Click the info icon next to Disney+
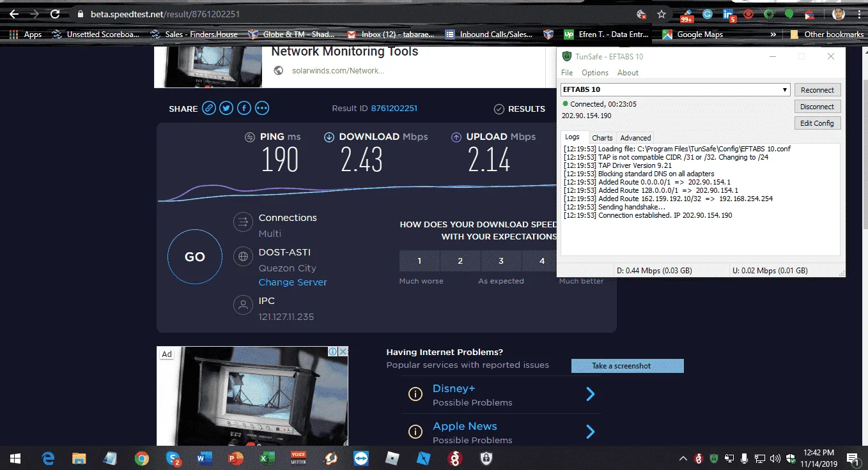Screen dimensions: 868x470 click(x=415, y=394)
